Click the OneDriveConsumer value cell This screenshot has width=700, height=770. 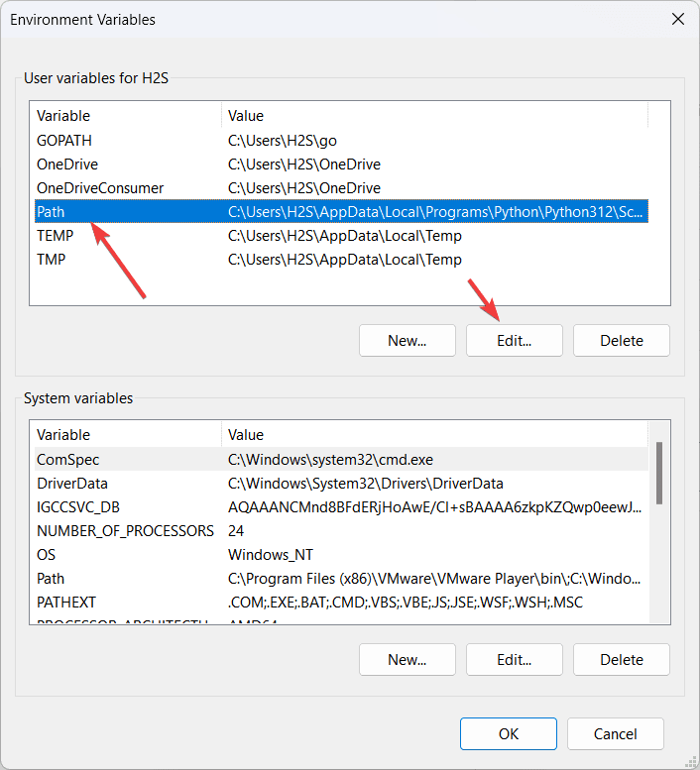(x=304, y=188)
